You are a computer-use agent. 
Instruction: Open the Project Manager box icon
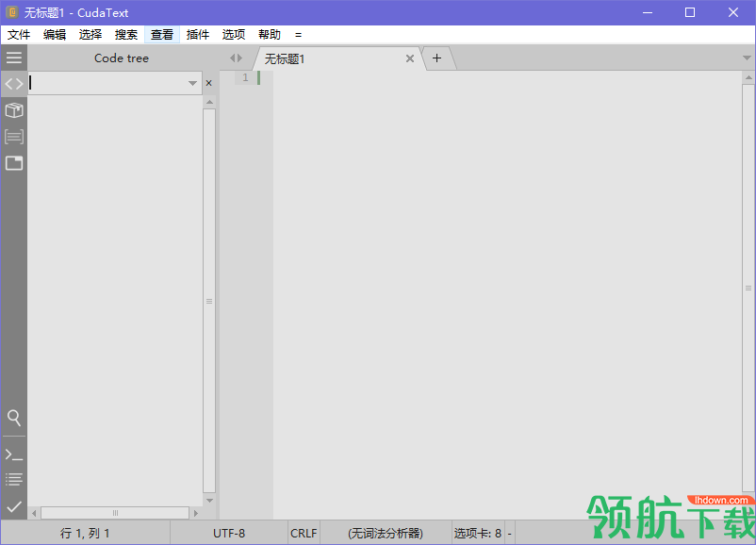(14, 110)
